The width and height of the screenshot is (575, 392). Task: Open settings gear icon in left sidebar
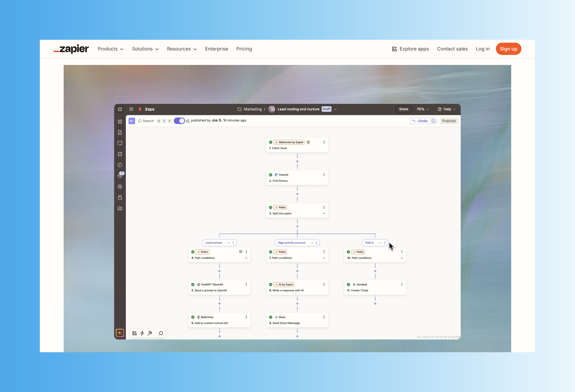(120, 187)
